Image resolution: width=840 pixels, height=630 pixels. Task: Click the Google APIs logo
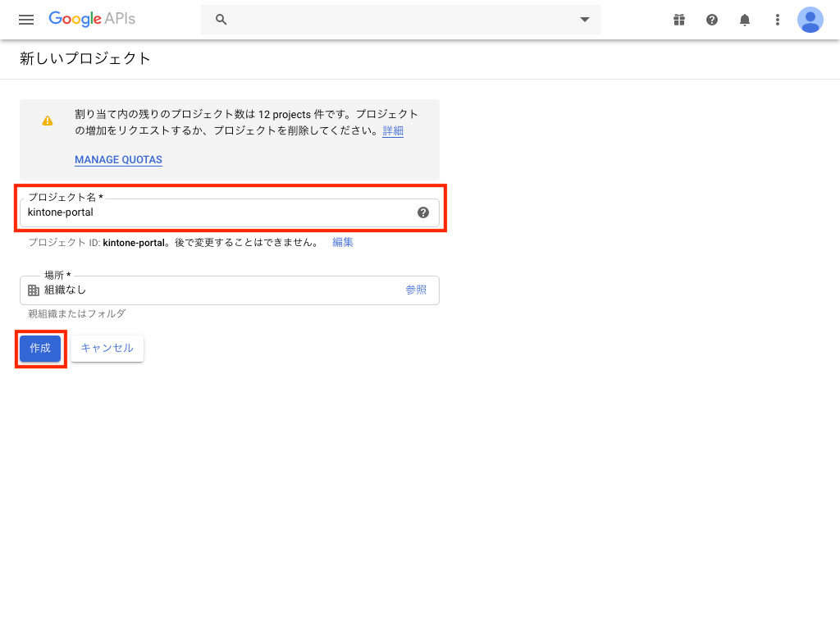point(91,19)
